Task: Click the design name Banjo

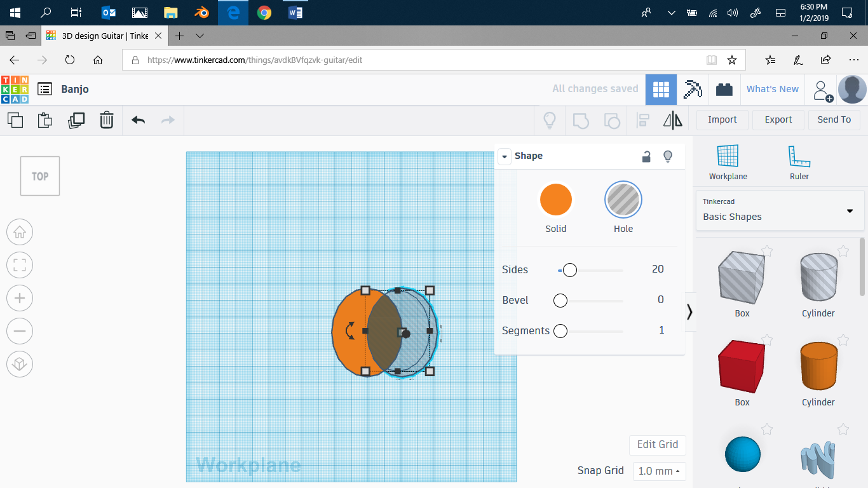Action: coord(75,90)
